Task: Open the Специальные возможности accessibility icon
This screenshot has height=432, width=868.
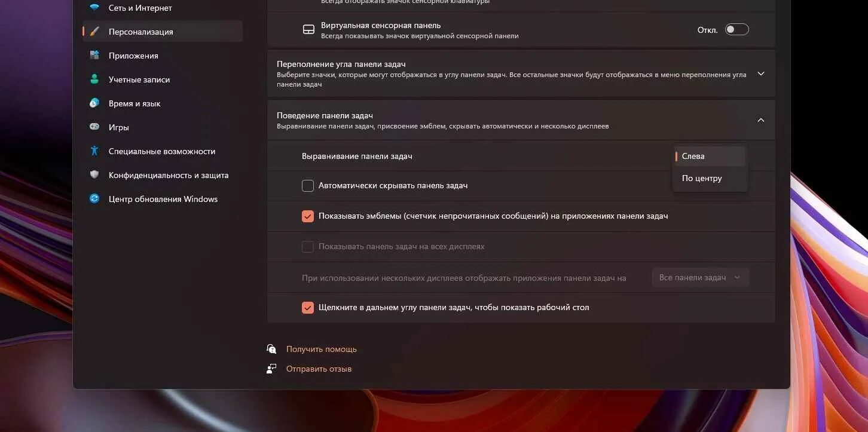Action: [94, 151]
